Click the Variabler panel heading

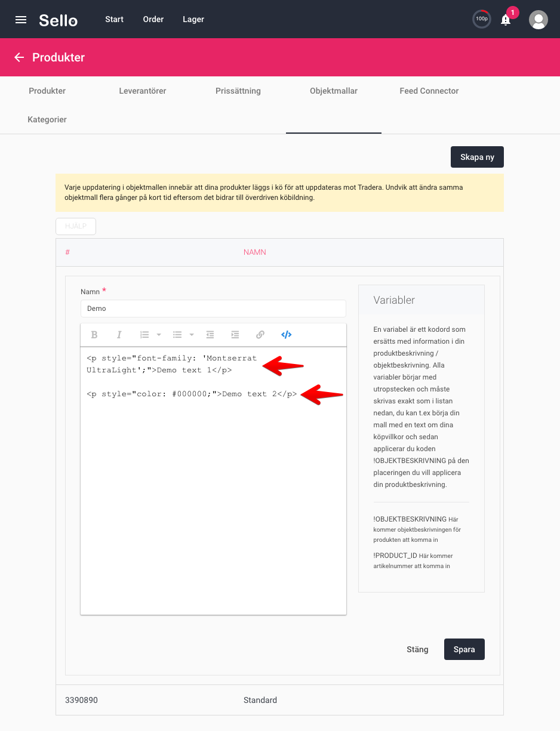(x=394, y=300)
